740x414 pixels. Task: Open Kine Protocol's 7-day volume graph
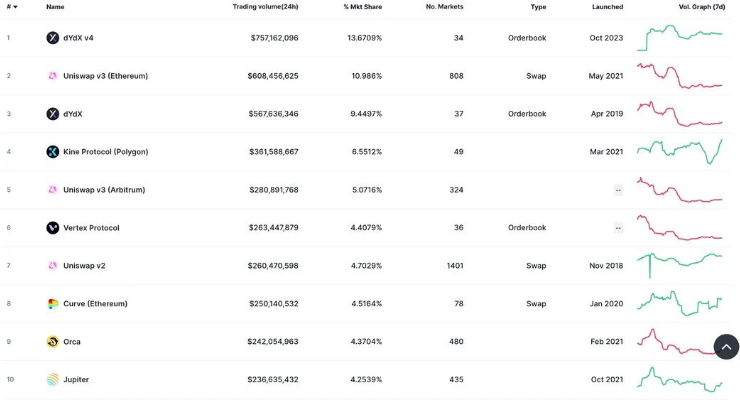point(680,150)
